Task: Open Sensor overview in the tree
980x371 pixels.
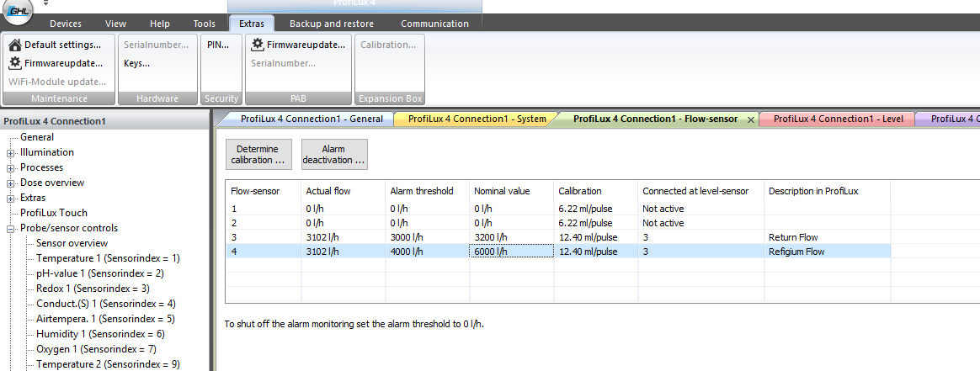Action: tap(72, 243)
